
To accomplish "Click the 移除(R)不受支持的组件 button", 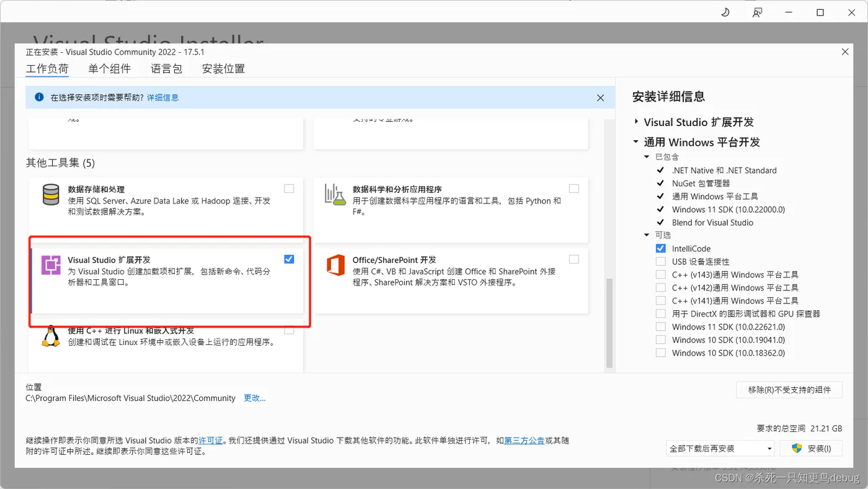I will (789, 390).
